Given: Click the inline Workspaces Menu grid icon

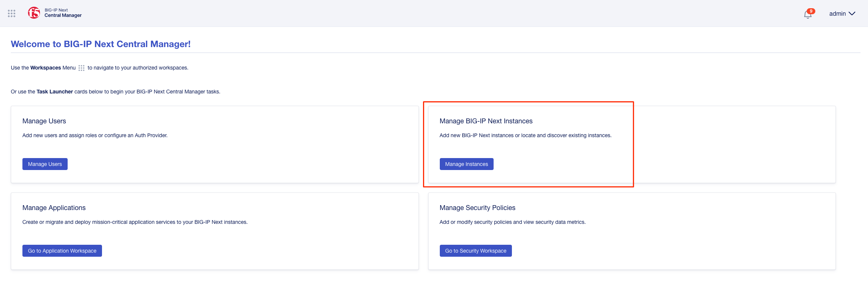Looking at the screenshot, I should [x=81, y=68].
